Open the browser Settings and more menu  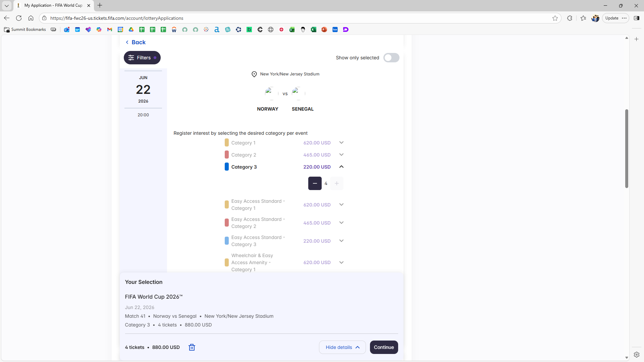tap(624, 18)
